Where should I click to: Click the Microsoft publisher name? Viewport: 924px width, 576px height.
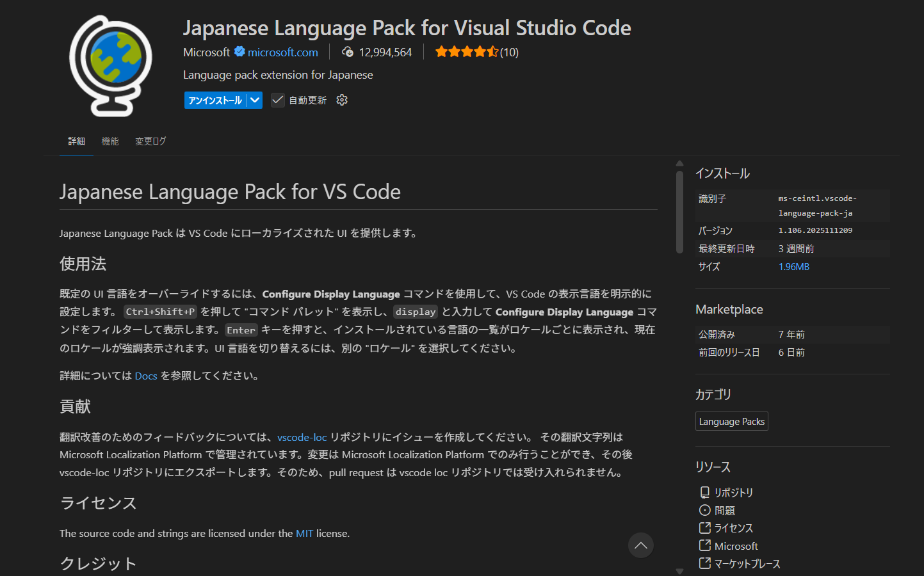[206, 52]
